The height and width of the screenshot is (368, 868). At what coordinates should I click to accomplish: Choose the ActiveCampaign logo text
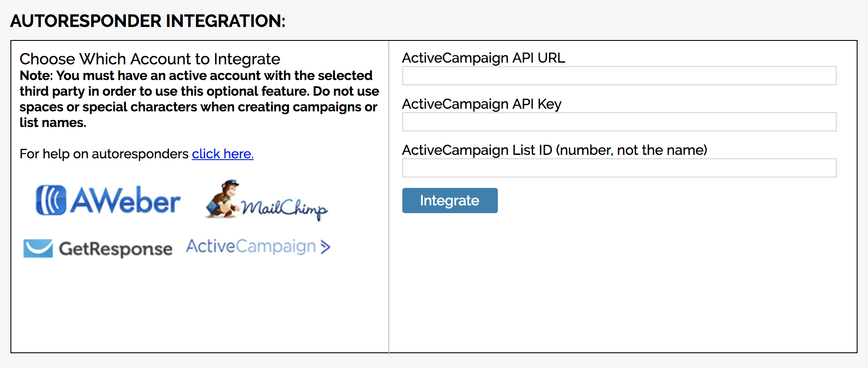pos(251,246)
